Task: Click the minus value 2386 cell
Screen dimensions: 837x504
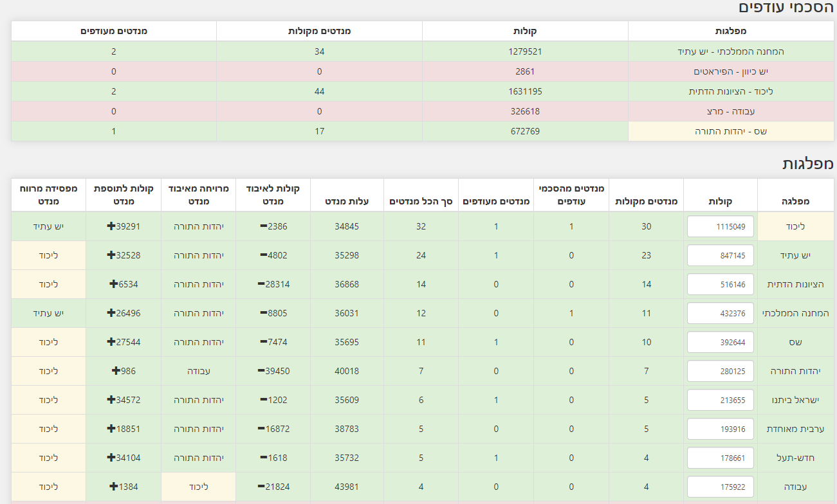Action: [273, 226]
